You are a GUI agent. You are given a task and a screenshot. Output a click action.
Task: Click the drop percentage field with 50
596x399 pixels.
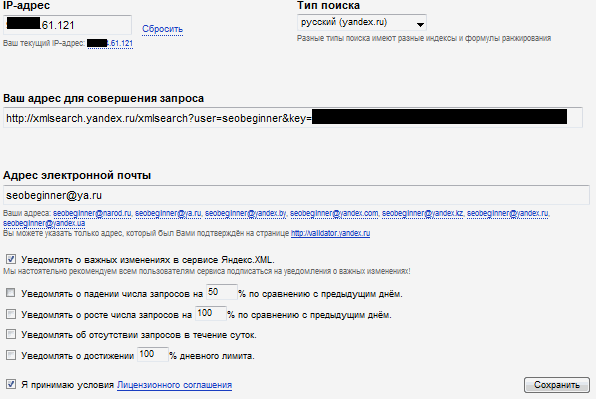tap(222, 292)
